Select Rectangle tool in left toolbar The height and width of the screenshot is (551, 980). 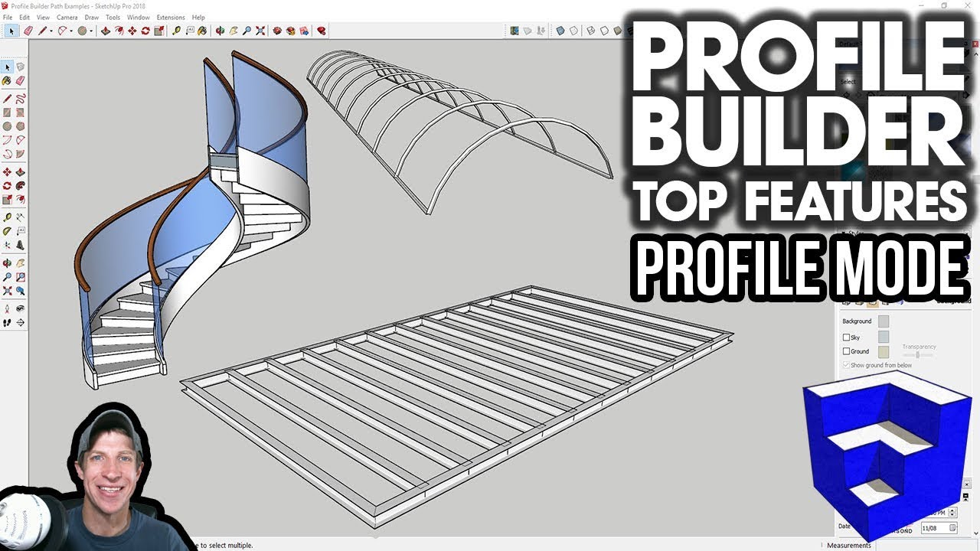pyautogui.click(x=7, y=112)
